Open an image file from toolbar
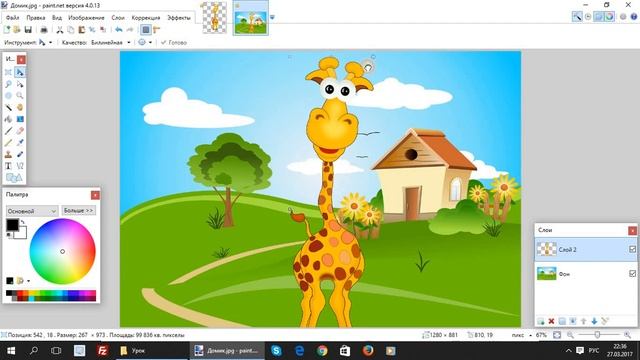 coord(17,29)
